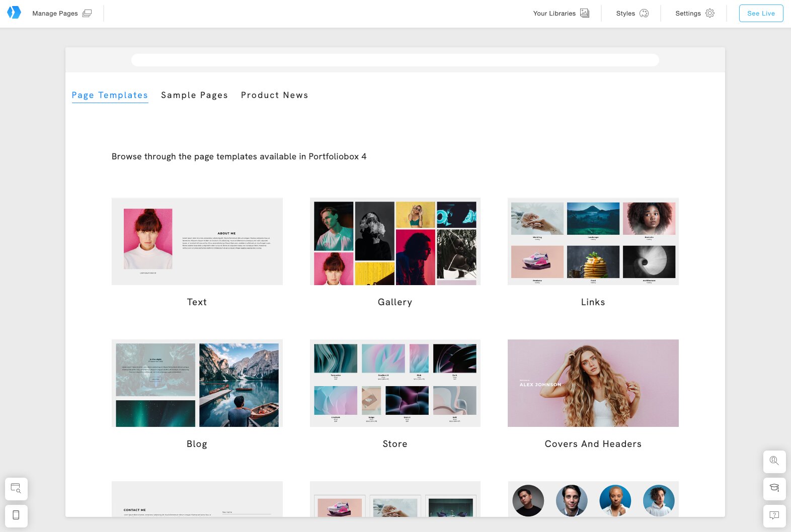Viewport: 791px width, 532px height.
Task: Click the address bar field
Action: click(395, 60)
